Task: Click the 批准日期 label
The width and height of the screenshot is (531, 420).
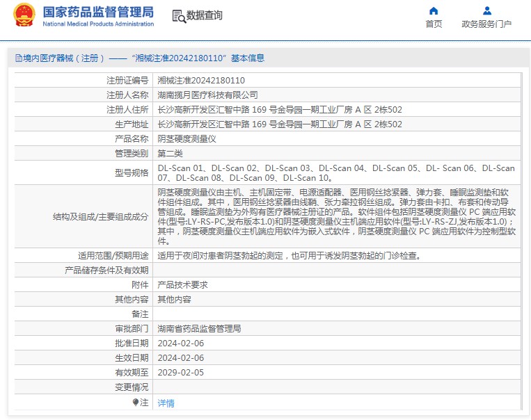Action: coord(132,344)
